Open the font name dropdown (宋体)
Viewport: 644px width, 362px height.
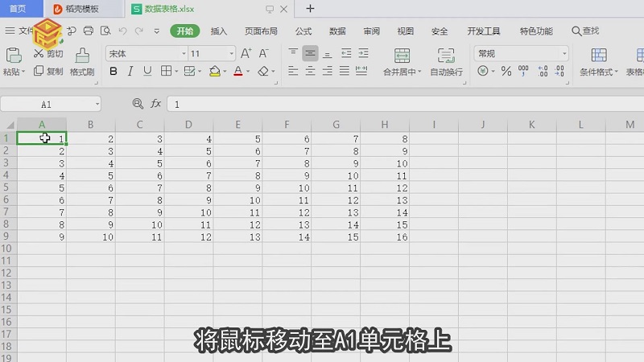[145, 53]
